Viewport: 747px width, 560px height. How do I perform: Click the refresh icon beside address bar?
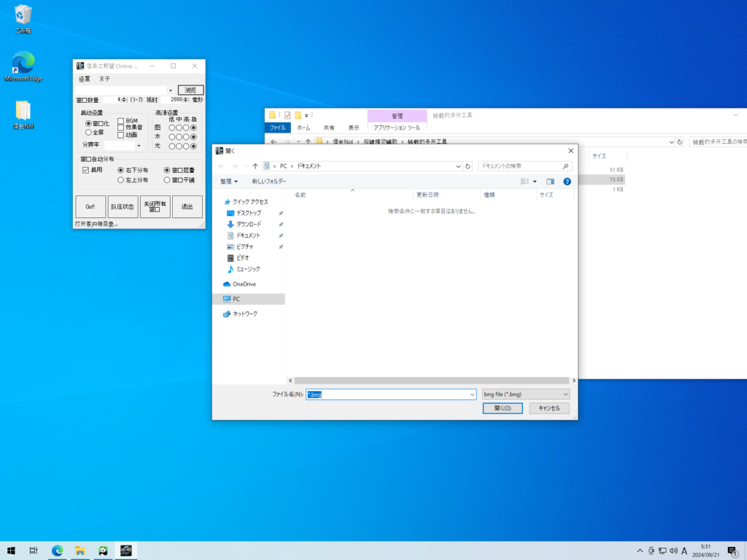[x=468, y=166]
